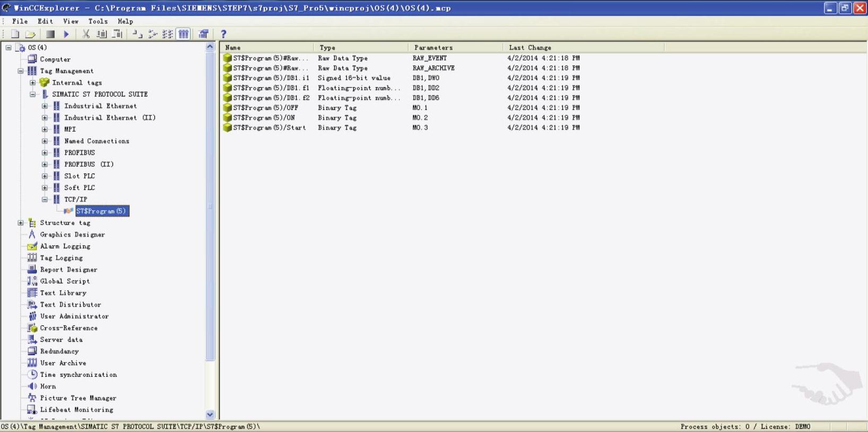
Task: Click the Activate runtime play button
Action: (x=66, y=34)
